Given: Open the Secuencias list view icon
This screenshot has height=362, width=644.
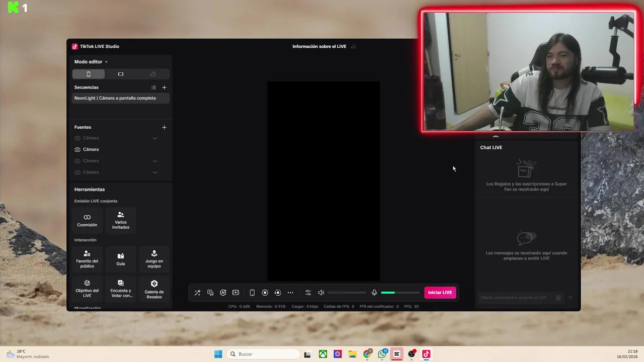Looking at the screenshot, I should click(x=153, y=87).
